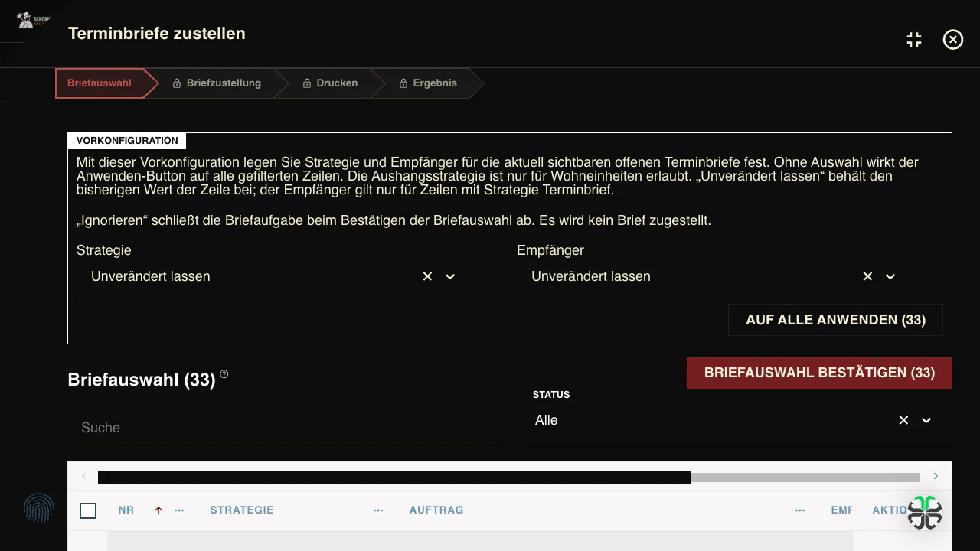Click the NR column header label
Viewport: 980px width, 551px height.
pyautogui.click(x=126, y=510)
